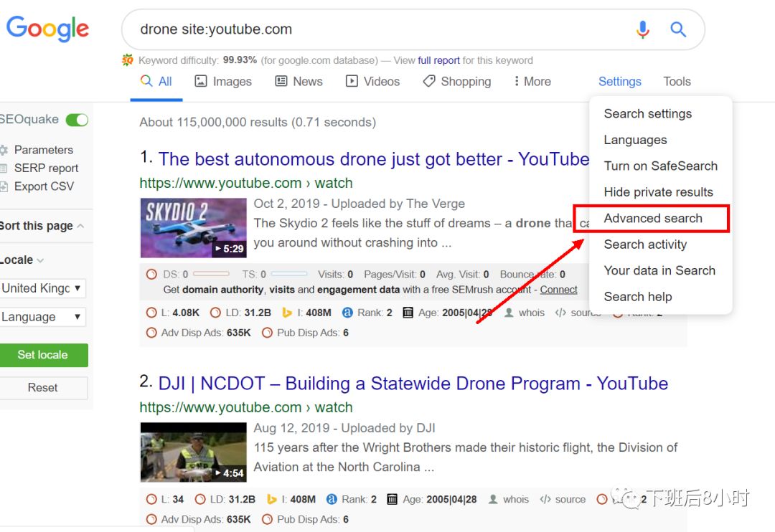Click the Bing icon before I: 408M, second result
775x532 pixels.
[x=271, y=500]
